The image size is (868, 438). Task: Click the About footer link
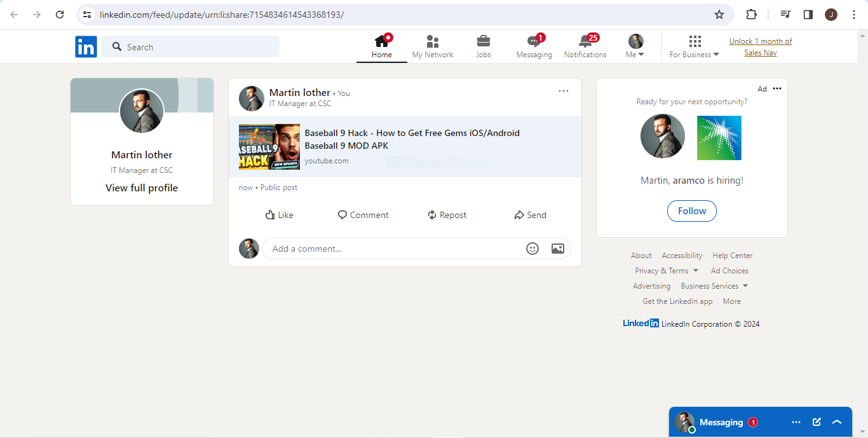[x=641, y=256]
